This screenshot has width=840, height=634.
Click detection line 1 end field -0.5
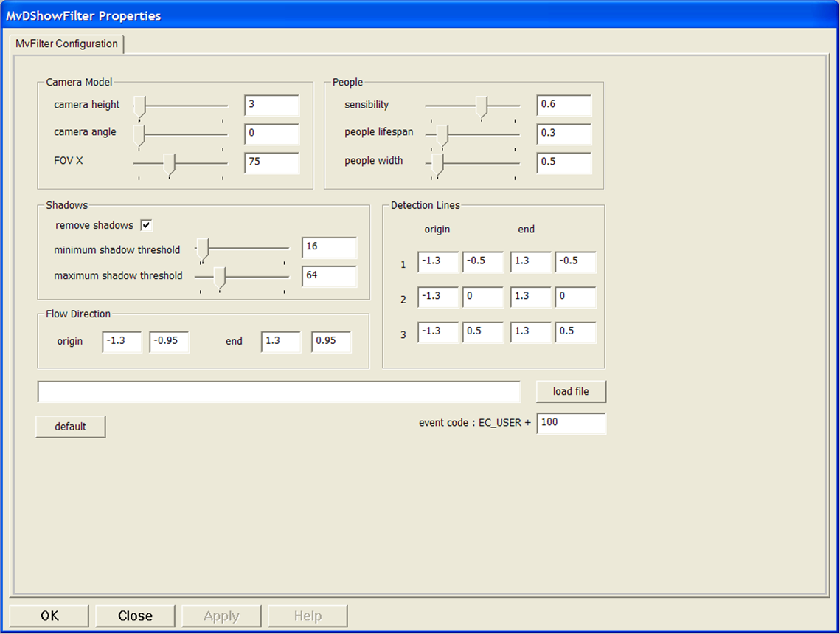(x=576, y=262)
